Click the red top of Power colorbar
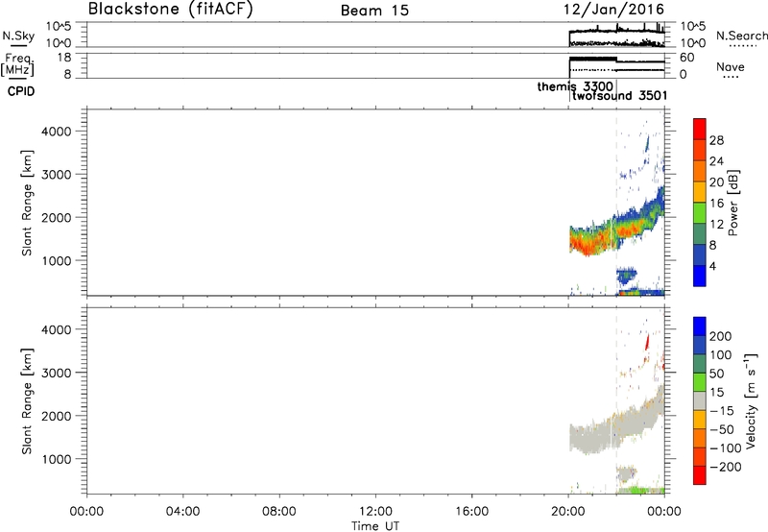 point(700,129)
